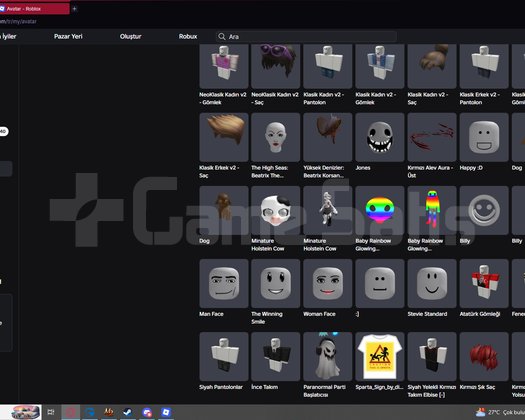Select the Paranormal Parti Başlatıcısı ghost thumbnail

point(328,356)
